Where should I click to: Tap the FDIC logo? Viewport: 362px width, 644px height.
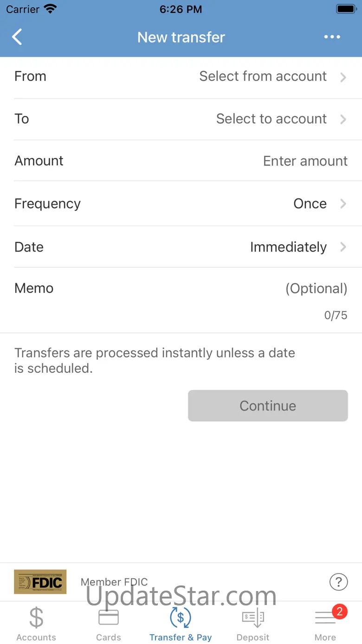pyautogui.click(x=40, y=582)
